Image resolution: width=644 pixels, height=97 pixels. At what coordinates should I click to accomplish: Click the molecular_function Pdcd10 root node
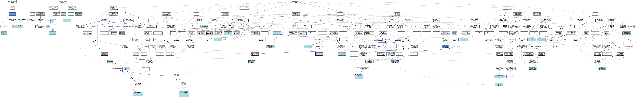click(12, 2)
